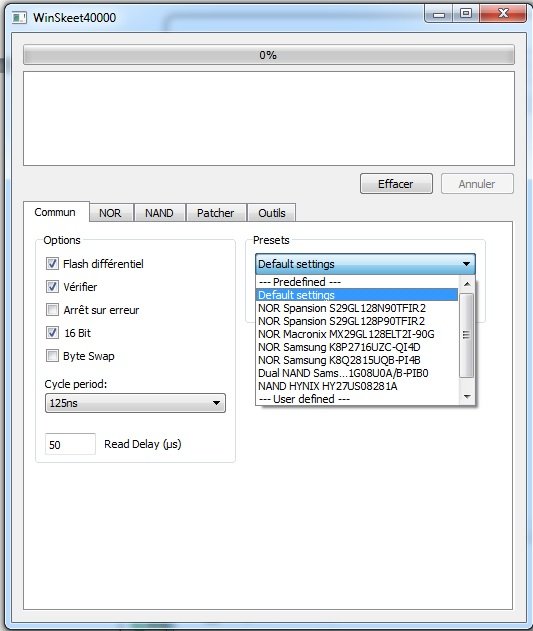Click the Annuler button
Viewport: 533px width, 631px height.
pos(477,184)
